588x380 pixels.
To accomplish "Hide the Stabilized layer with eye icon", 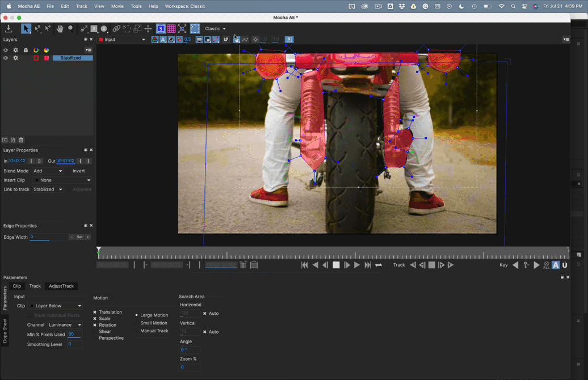I will [x=6, y=58].
